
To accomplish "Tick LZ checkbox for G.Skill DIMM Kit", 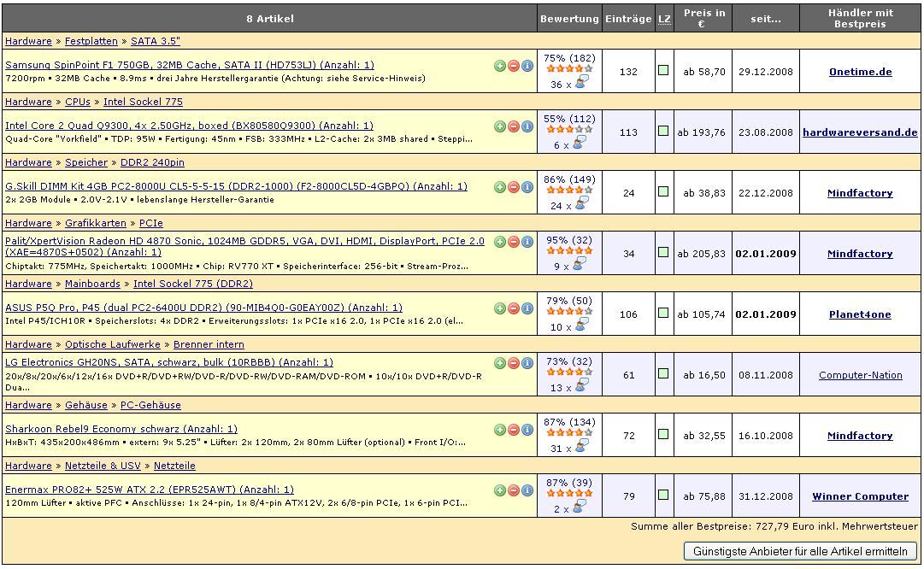I will (663, 191).
